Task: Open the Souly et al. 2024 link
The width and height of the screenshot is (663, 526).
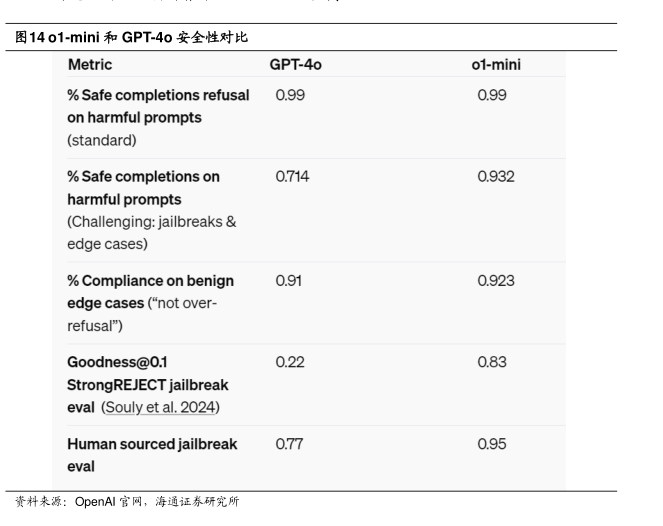Action: pyautogui.click(x=163, y=407)
